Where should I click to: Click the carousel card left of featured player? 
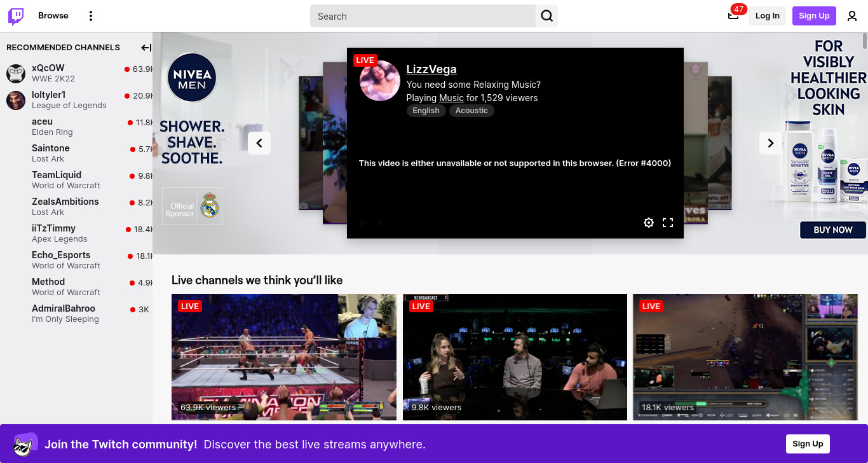(334, 142)
